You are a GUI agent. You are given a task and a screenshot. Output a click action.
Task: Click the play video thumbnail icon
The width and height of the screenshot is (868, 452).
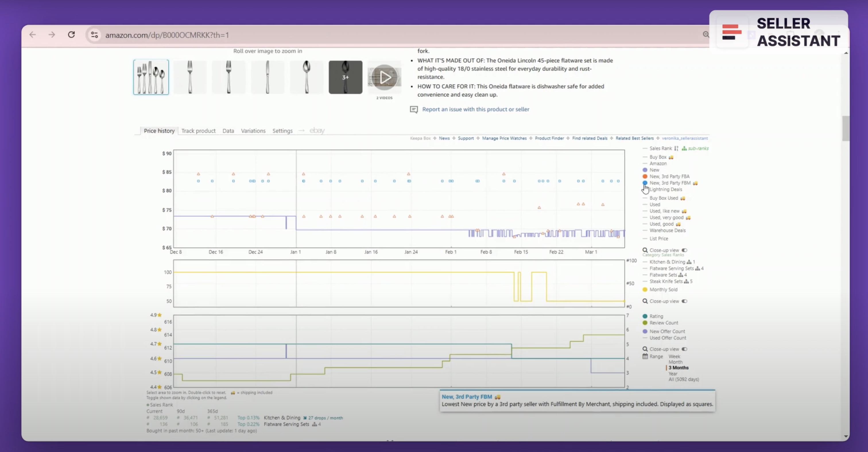(384, 78)
